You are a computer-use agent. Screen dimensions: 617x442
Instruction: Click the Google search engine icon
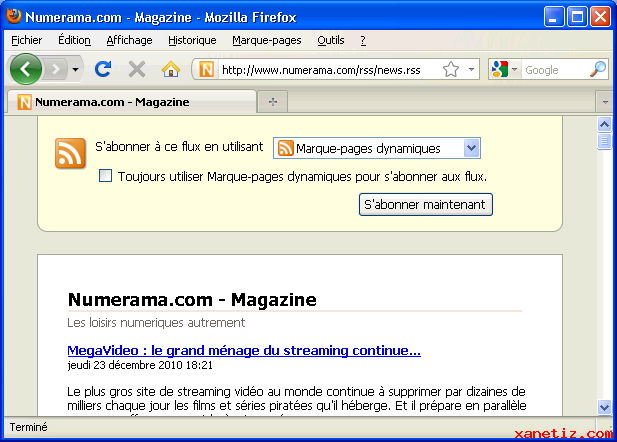[500, 70]
